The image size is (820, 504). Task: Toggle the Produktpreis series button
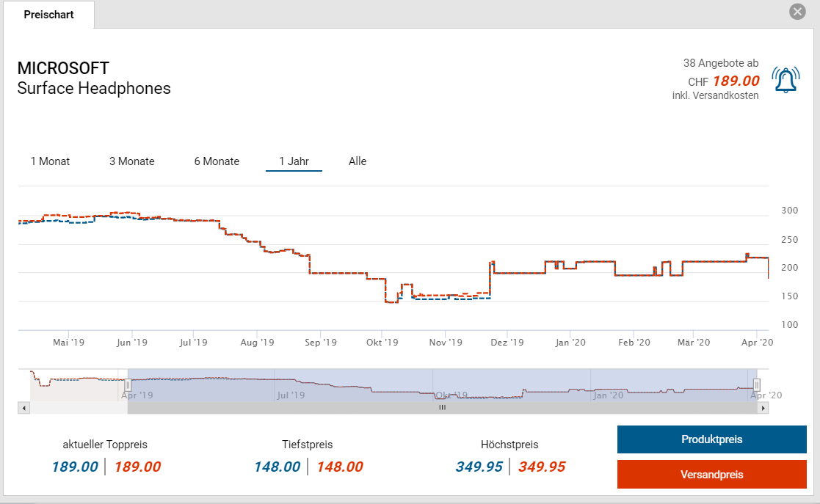pos(712,439)
